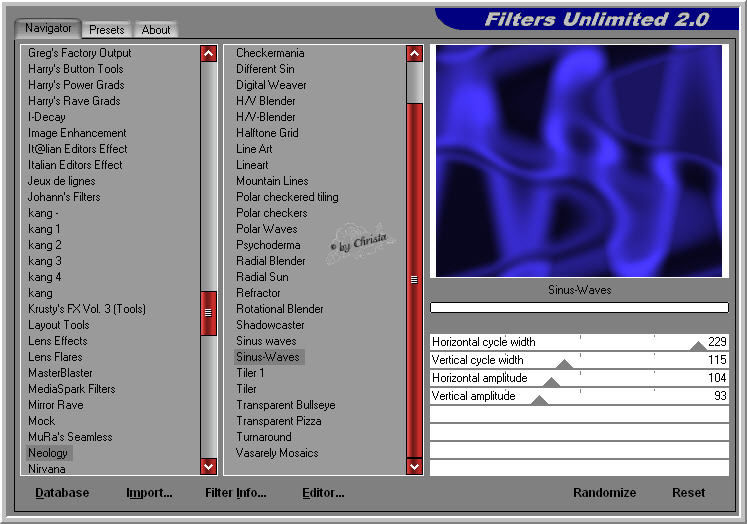Select It@lian Editors Effect group
747x524 pixels.
[x=78, y=149]
